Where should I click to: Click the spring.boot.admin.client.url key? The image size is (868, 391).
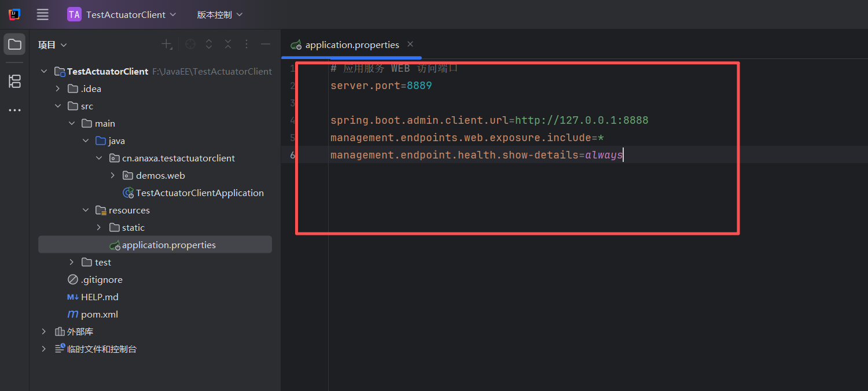click(420, 120)
